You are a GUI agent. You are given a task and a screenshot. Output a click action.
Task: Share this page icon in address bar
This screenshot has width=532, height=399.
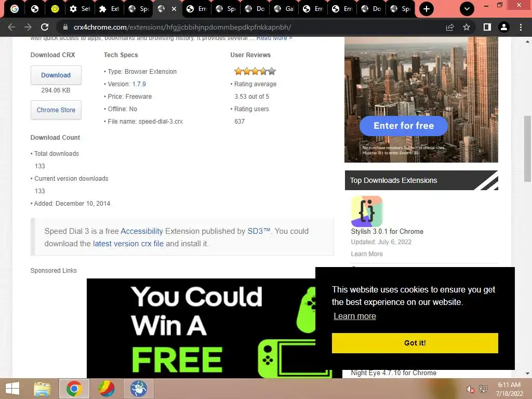coord(450,27)
